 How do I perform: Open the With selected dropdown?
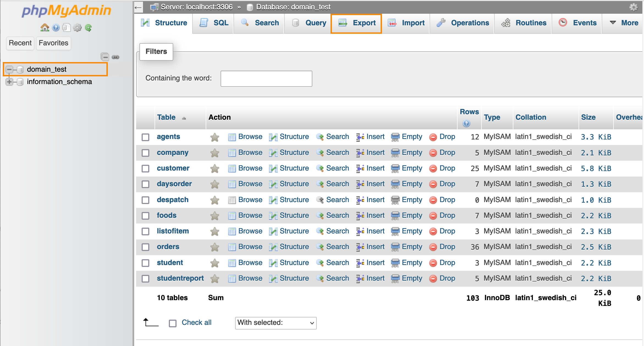[276, 323]
